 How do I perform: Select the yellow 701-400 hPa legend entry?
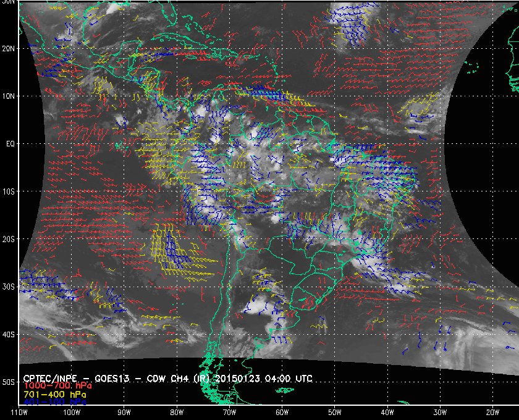55,395
